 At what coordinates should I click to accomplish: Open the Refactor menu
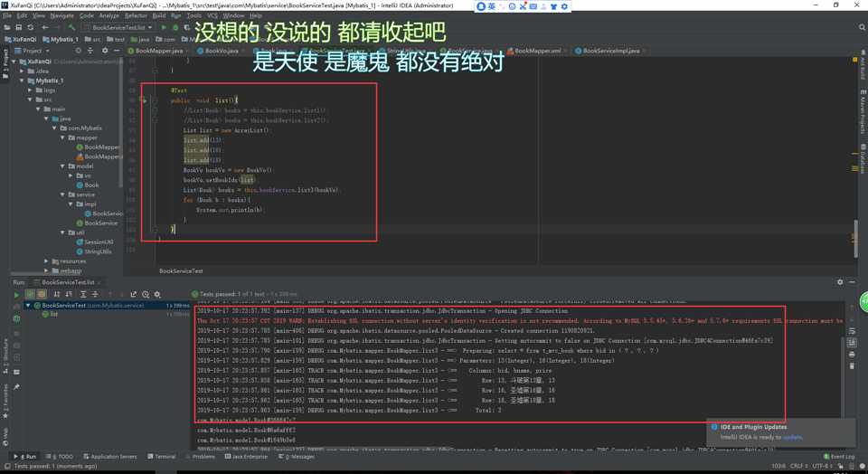(136, 15)
